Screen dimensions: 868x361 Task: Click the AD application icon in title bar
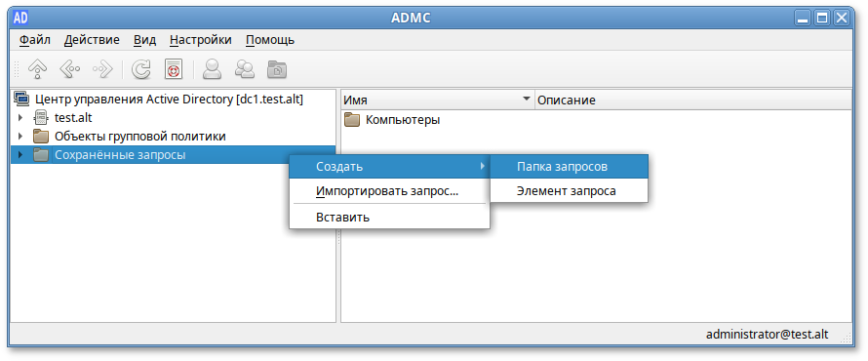click(x=21, y=18)
